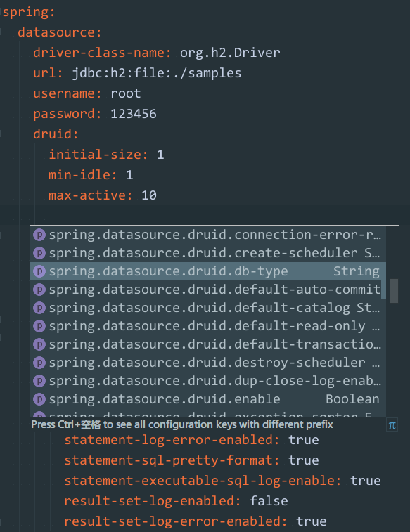Place cursor on the spring: key

(x=29, y=13)
